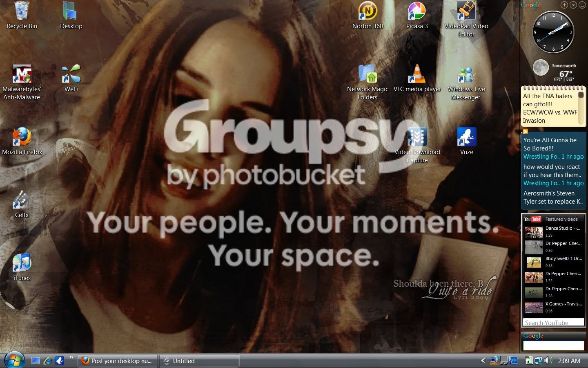Switch to the Firefox 'Post your desktop' taskbar window
The height and width of the screenshot is (368, 588).
(x=117, y=361)
